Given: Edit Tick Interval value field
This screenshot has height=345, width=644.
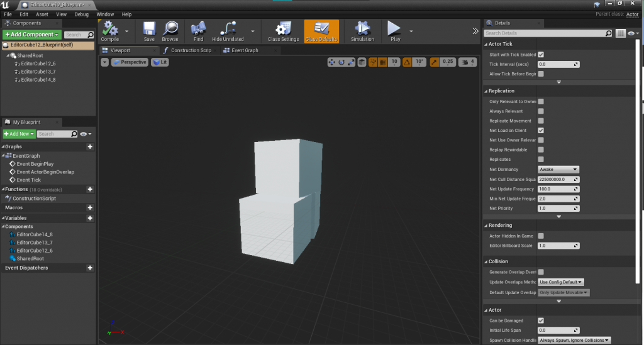Looking at the screenshot, I should click(558, 64).
